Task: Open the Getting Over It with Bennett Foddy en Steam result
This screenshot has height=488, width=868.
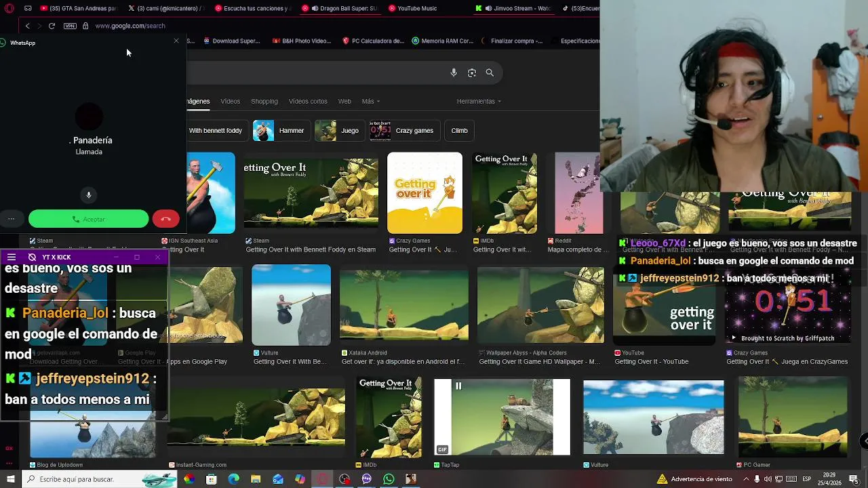Action: pyautogui.click(x=311, y=249)
